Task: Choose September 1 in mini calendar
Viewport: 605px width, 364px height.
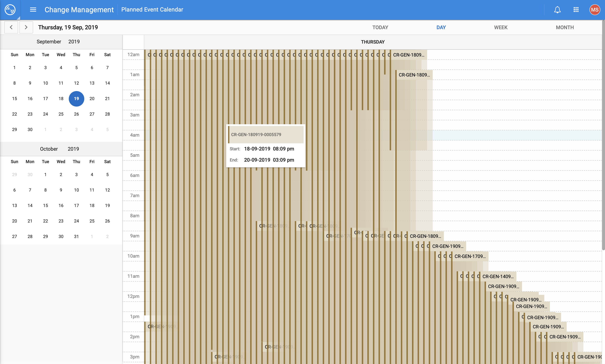Action: point(14,68)
